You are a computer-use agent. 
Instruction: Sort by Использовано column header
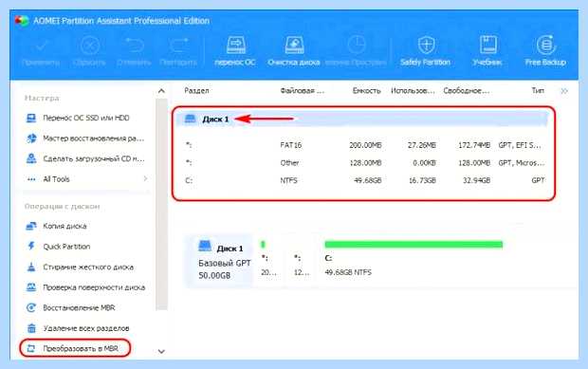[413, 91]
